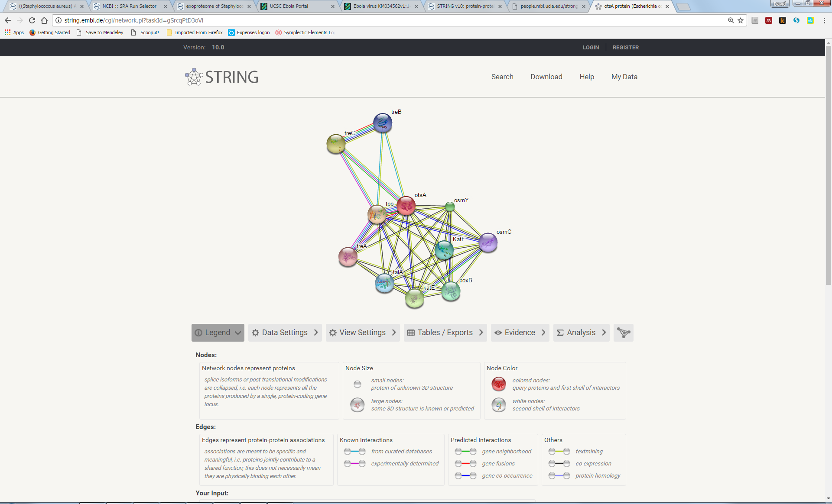Image resolution: width=832 pixels, height=504 pixels.
Task: Select the osmC purple network node
Action: click(x=488, y=242)
